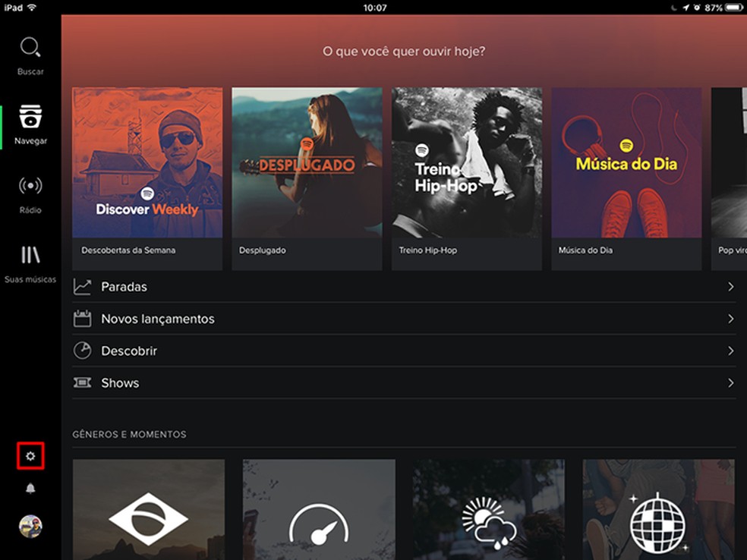Click the settings gear icon
Image resolution: width=747 pixels, height=560 pixels.
pos(30,455)
